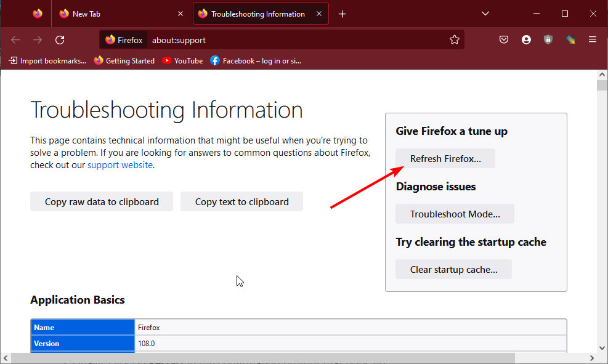Open the application hamburger menu
Viewport: 608px width, 364px height.
[x=593, y=39]
